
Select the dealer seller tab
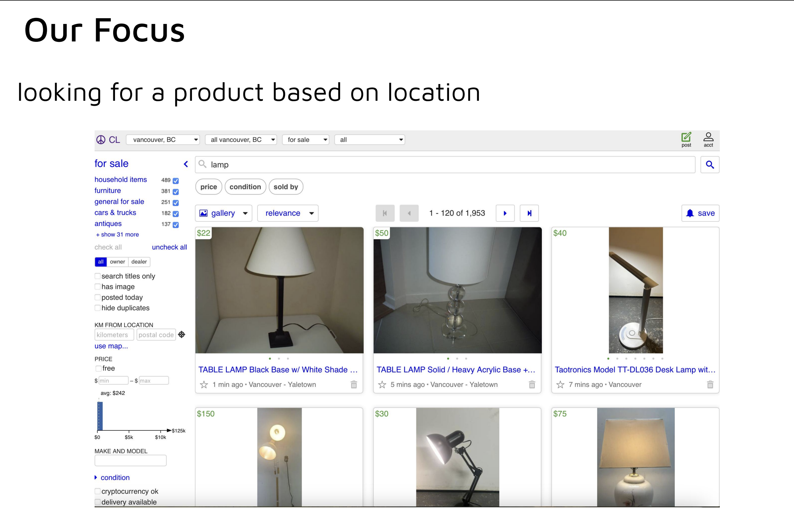click(x=139, y=262)
